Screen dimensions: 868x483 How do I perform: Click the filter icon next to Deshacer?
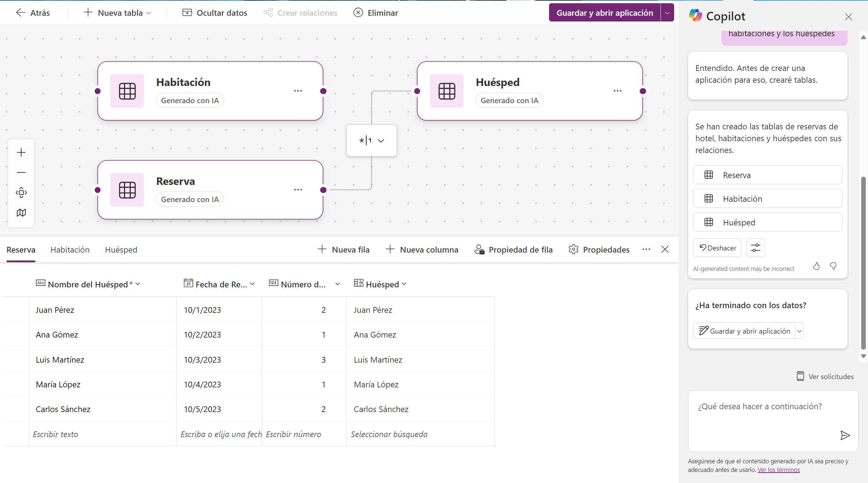[755, 248]
